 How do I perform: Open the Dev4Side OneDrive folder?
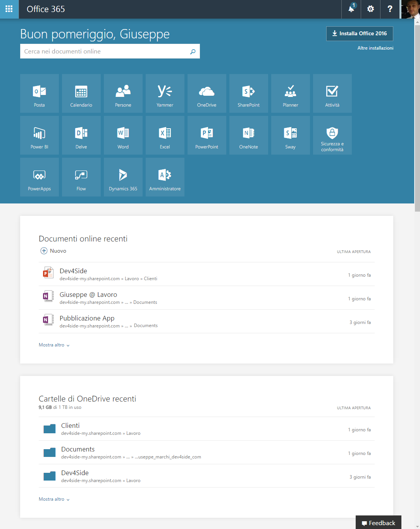[207, 476]
